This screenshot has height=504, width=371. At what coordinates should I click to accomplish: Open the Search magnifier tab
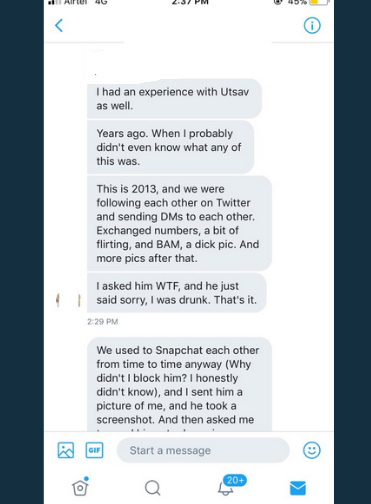point(153,488)
